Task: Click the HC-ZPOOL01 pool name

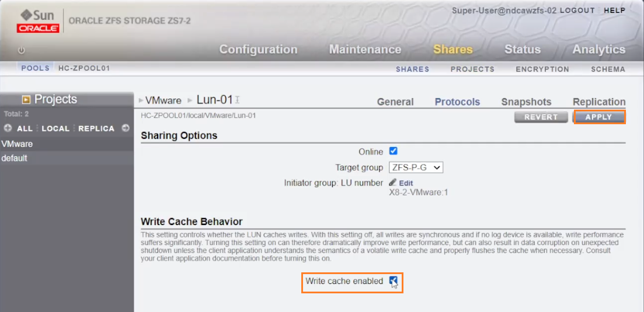Action: click(84, 68)
